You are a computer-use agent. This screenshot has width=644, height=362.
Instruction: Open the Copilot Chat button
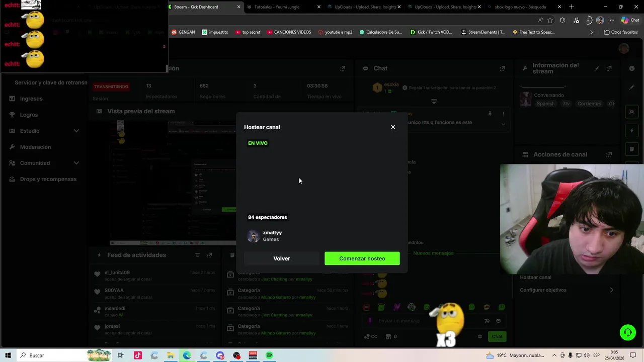coord(630,20)
